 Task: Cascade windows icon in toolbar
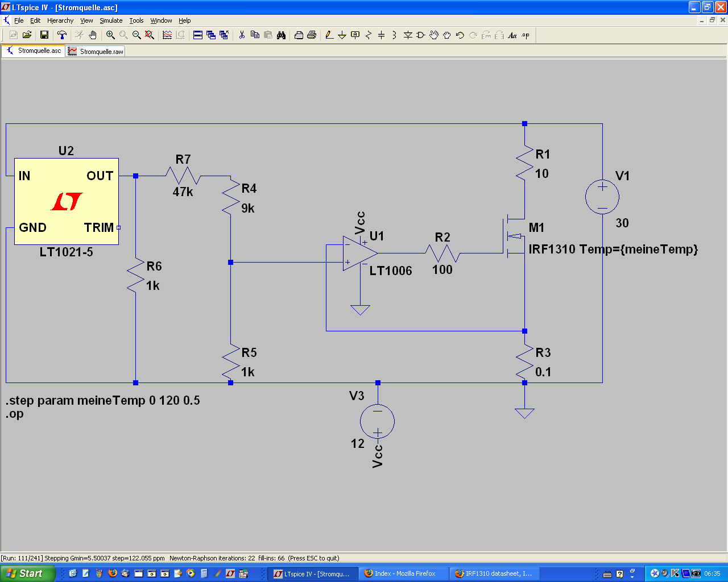click(211, 35)
